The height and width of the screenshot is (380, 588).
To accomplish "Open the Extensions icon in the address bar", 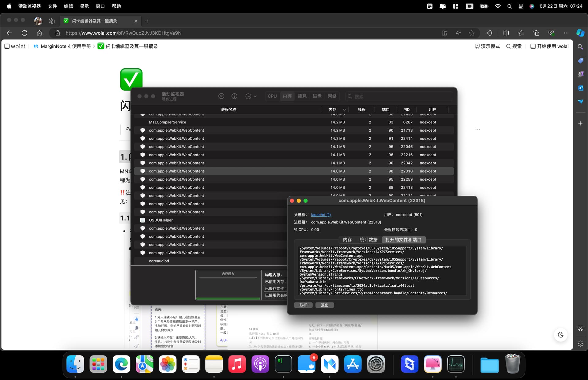I will (x=489, y=33).
